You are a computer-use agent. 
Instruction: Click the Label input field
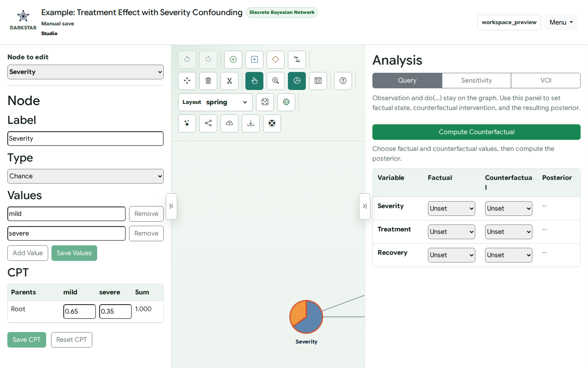pyautogui.click(x=85, y=139)
